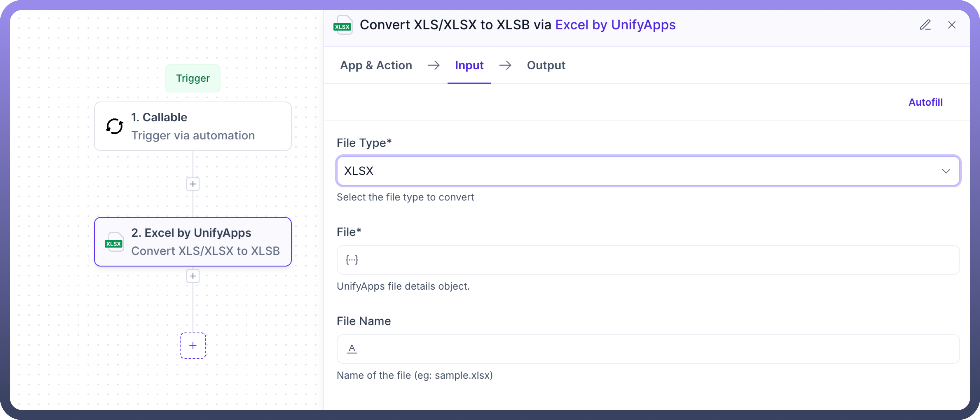
Task: Expand the File Type dropdown chevron
Action: tap(946, 171)
